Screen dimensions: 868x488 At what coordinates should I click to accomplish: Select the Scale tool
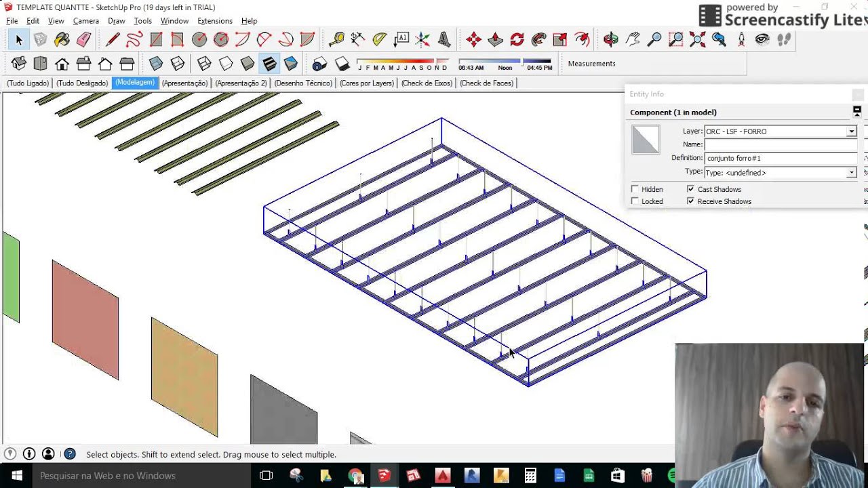click(560, 40)
